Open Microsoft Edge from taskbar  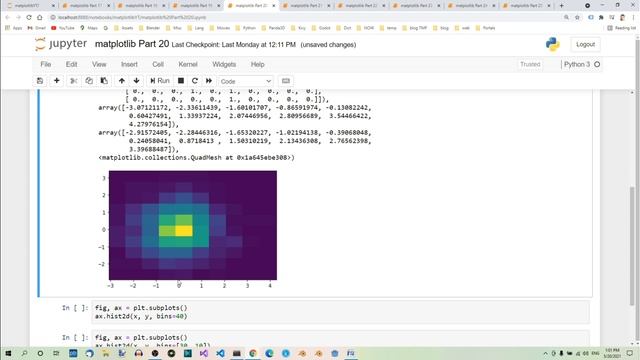point(269,353)
